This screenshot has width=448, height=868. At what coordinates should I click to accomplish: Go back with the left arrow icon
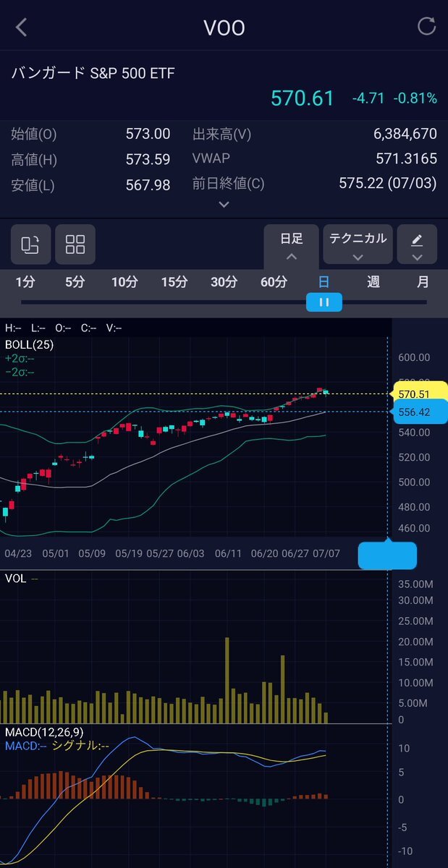pos(21,27)
